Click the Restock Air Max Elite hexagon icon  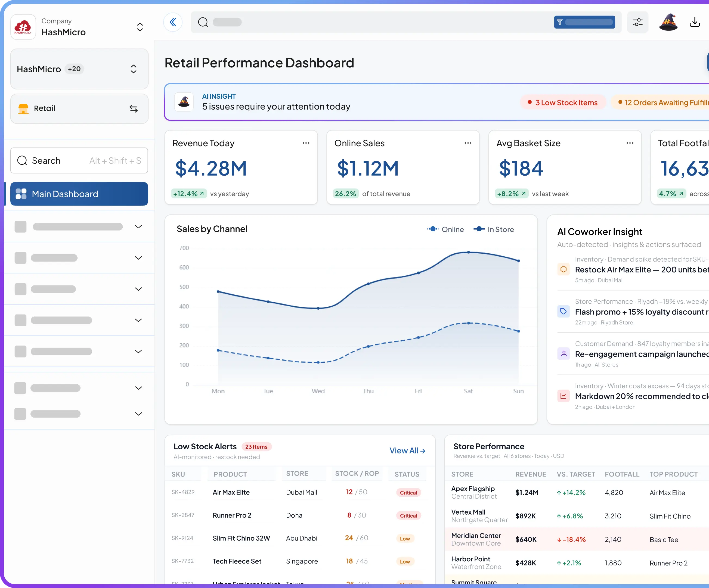click(564, 269)
